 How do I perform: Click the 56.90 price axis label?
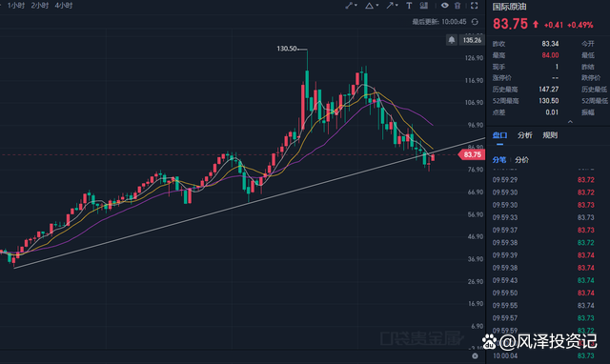[475, 214]
